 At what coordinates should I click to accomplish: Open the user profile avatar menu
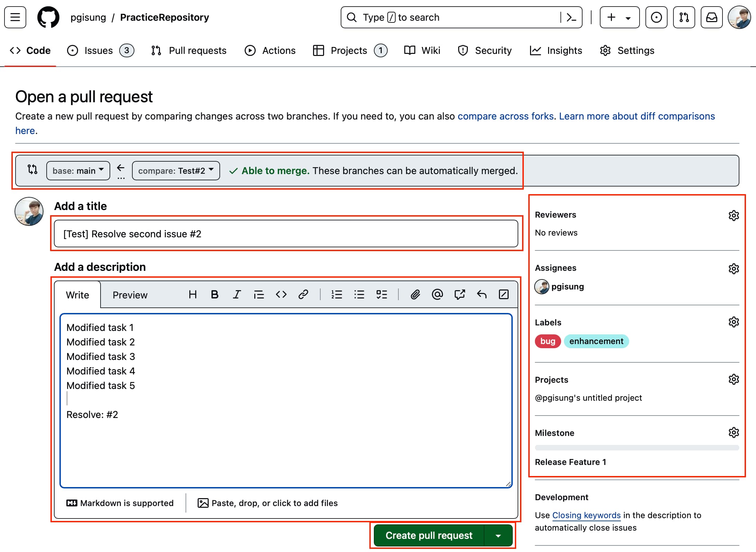(739, 17)
